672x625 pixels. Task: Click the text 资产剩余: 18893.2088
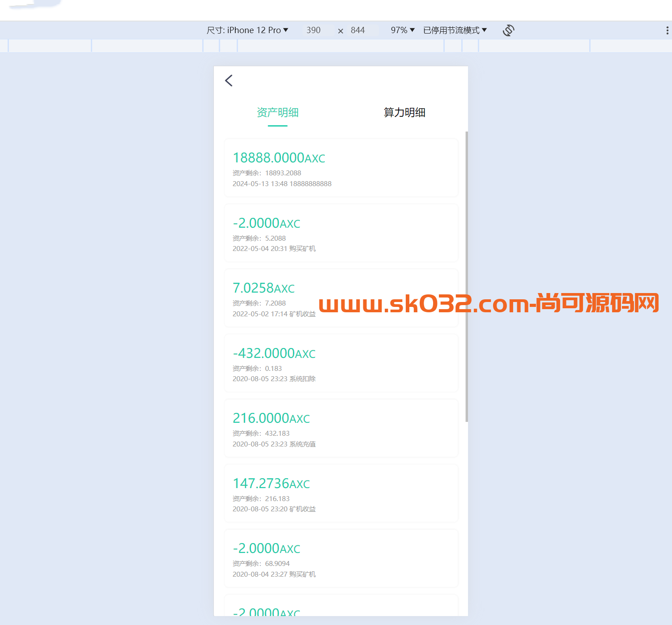pos(267,173)
